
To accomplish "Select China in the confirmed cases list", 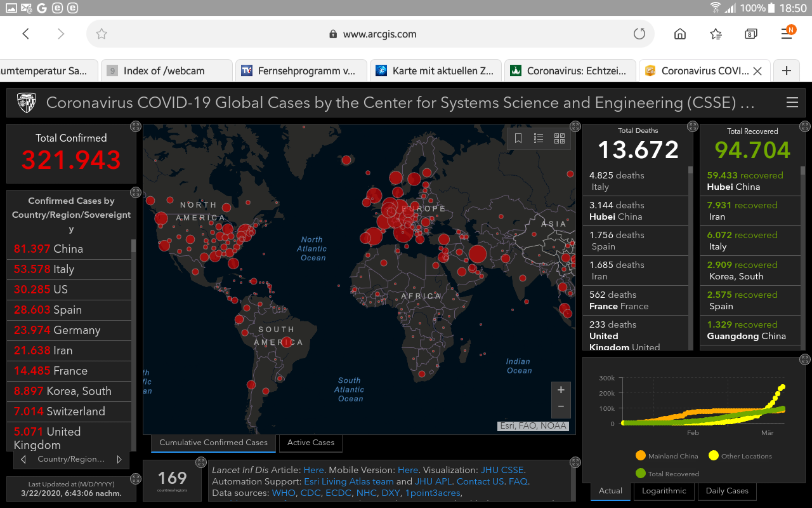I will pos(69,249).
